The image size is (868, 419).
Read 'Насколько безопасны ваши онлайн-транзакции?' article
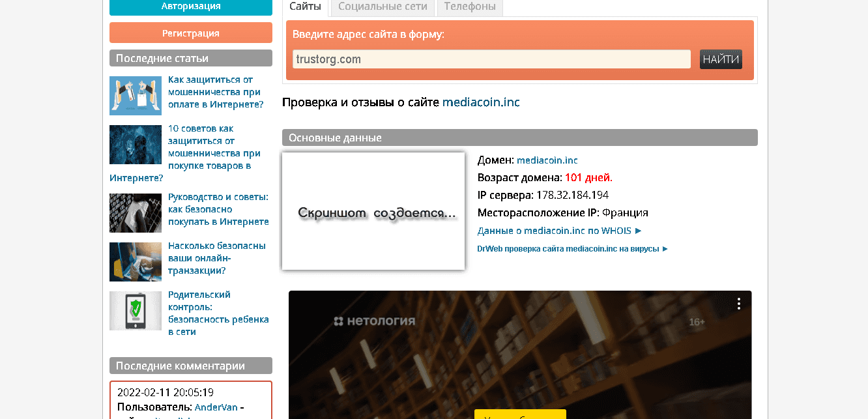pyautogui.click(x=216, y=258)
